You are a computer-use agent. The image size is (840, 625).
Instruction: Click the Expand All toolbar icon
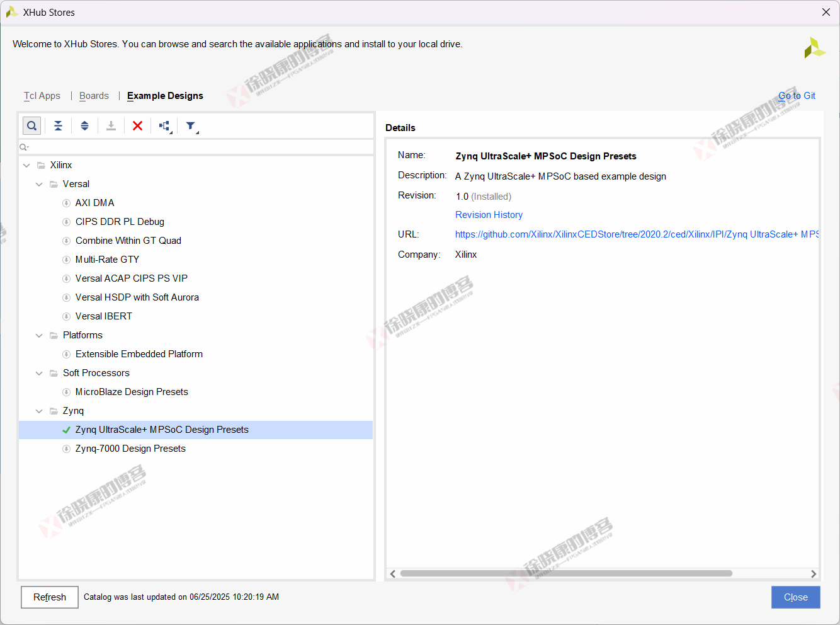pyautogui.click(x=84, y=126)
